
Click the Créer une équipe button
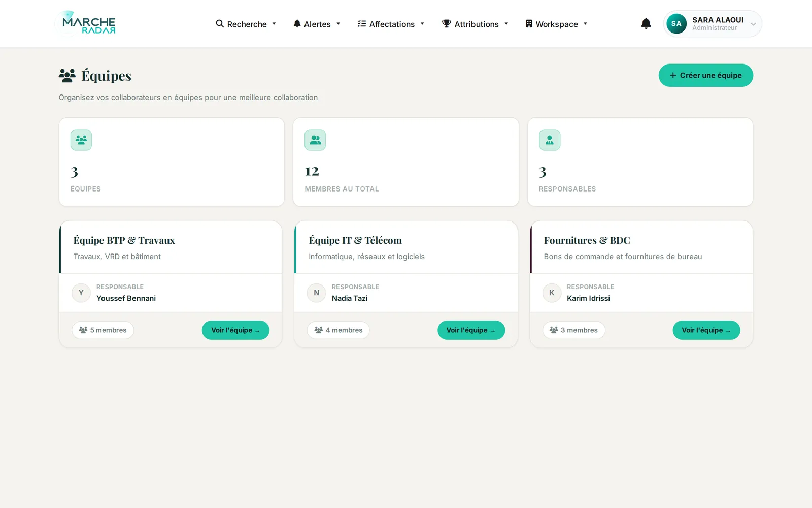[x=705, y=75]
